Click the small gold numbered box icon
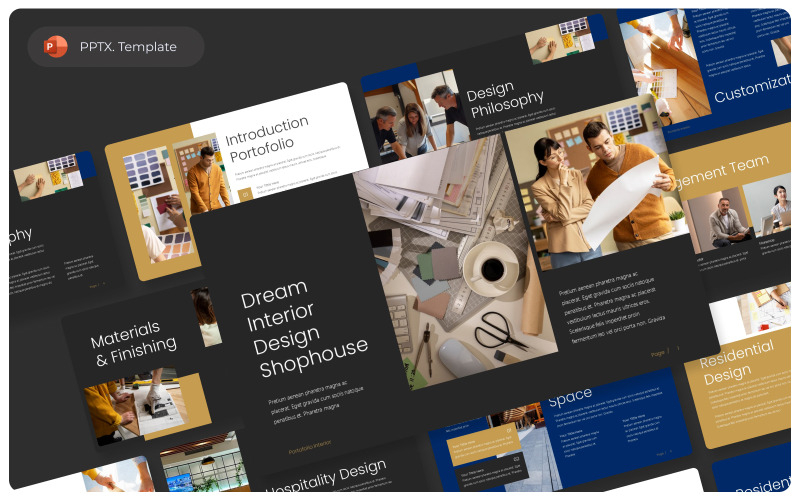800x500 pixels. 245,194
